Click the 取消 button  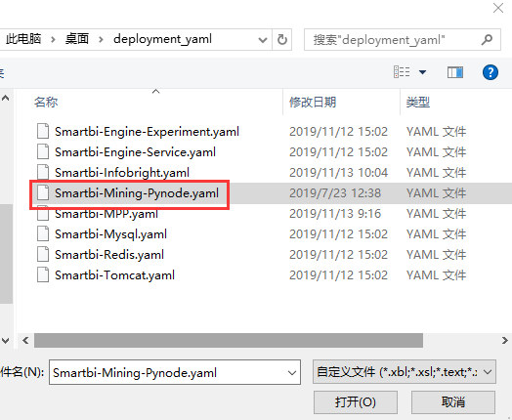click(453, 402)
